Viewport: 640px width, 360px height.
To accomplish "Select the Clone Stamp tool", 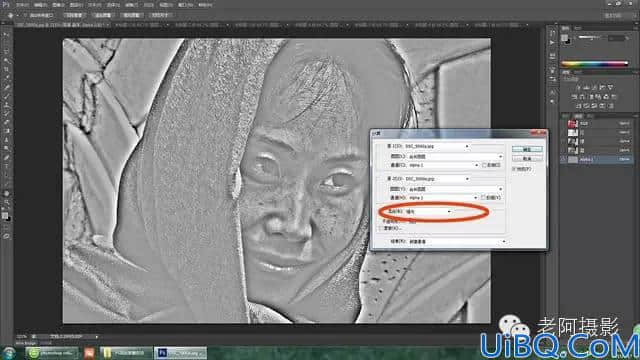I will [x=6, y=105].
